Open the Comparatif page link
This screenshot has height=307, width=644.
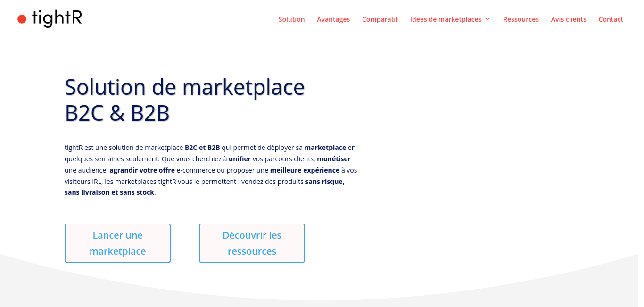[x=380, y=19]
